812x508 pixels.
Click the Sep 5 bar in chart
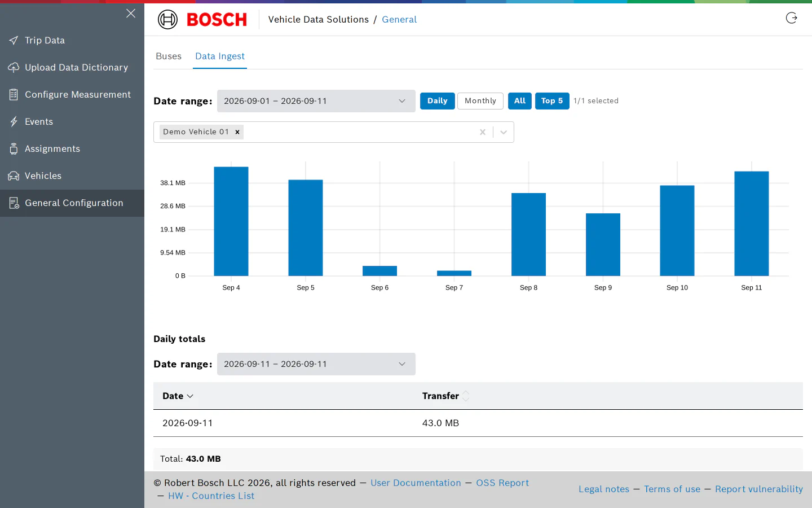pos(306,228)
